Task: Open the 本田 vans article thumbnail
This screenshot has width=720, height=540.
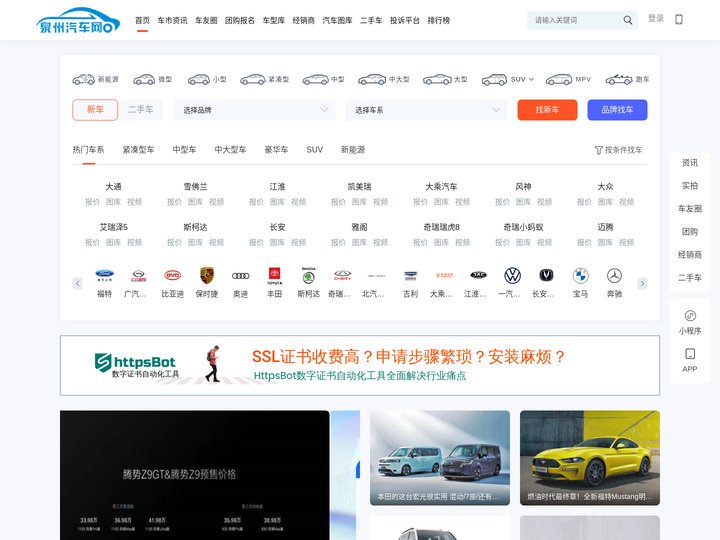Action: click(440, 458)
